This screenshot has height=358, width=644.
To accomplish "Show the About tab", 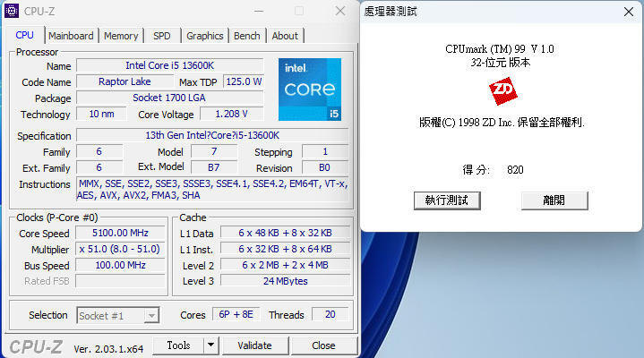I will (285, 36).
